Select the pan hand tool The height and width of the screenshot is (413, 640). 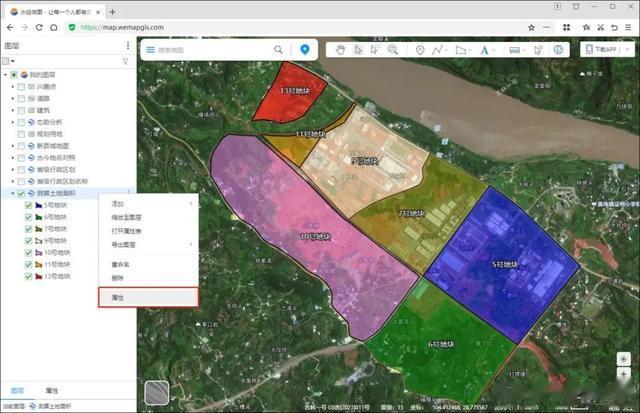340,50
